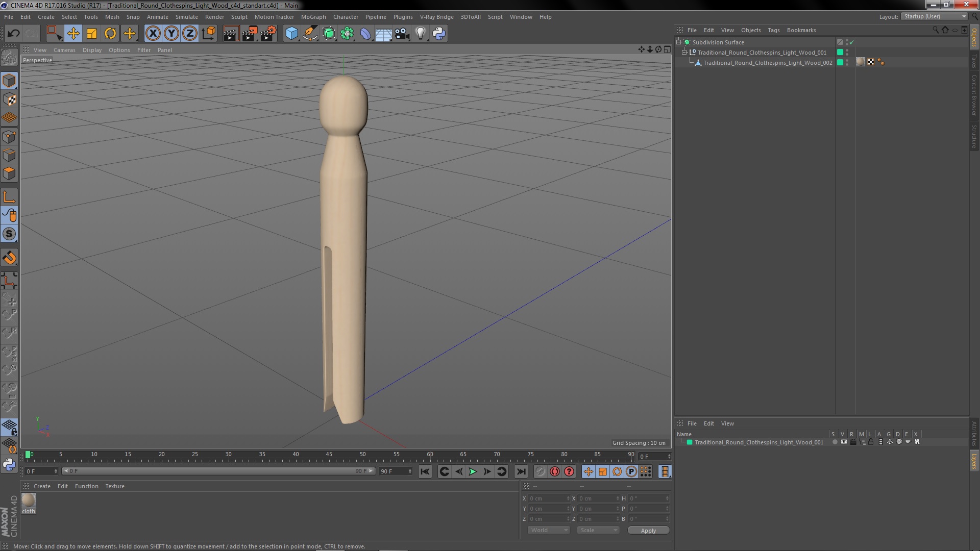This screenshot has height=551, width=980.
Task: Open the World coordinate dropdown
Action: pyautogui.click(x=549, y=530)
